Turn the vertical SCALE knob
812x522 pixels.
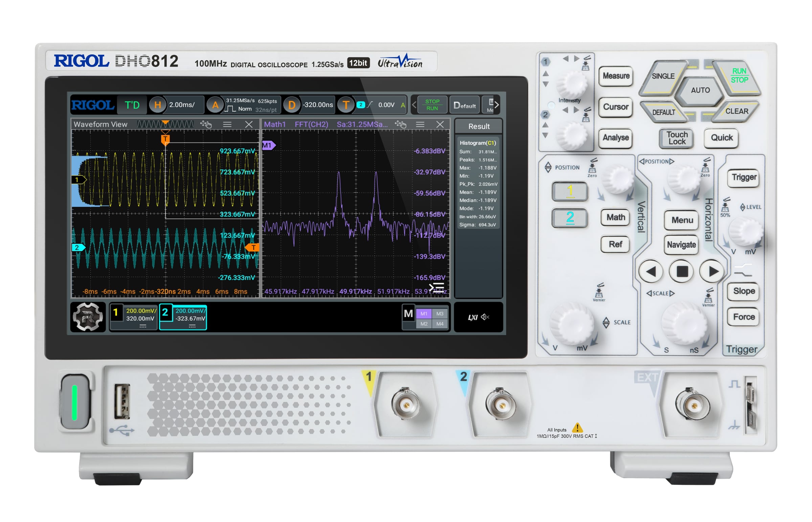[x=572, y=324]
